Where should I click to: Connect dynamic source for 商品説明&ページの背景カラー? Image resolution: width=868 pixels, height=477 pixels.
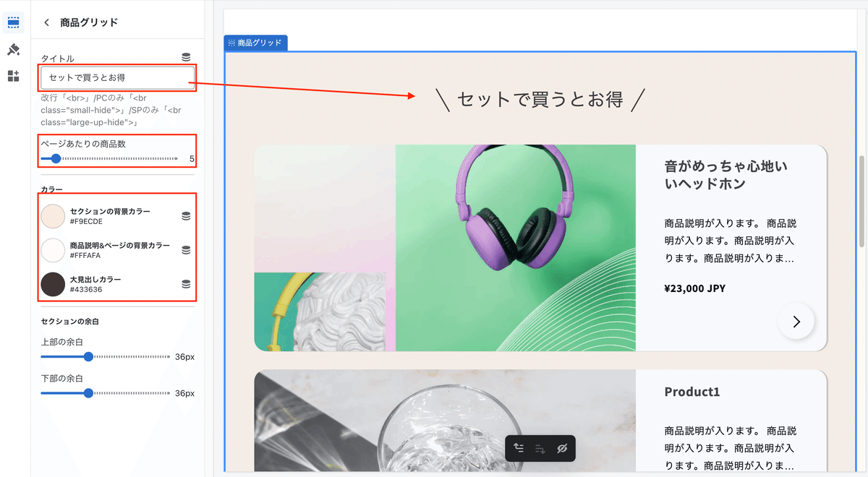tap(186, 250)
